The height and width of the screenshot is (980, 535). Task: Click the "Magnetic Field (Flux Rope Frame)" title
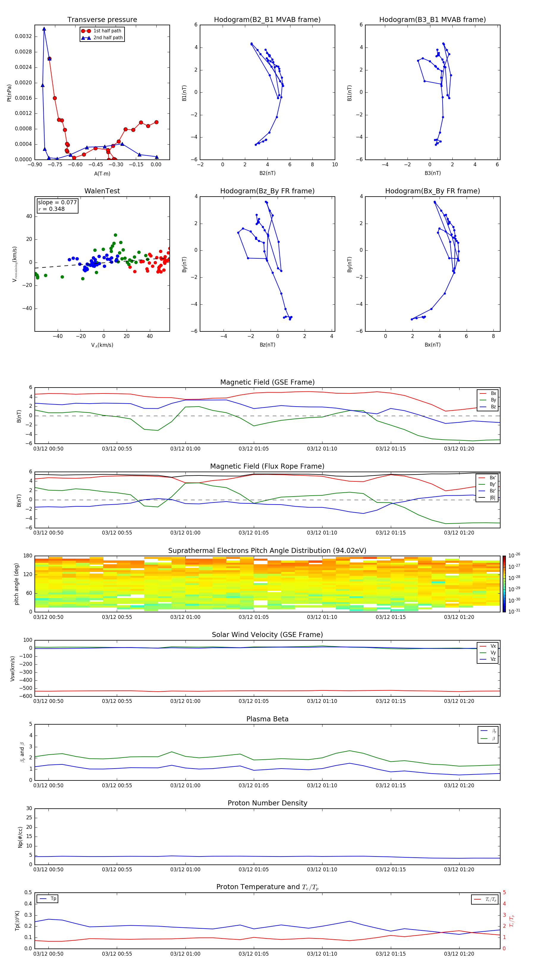pyautogui.click(x=267, y=467)
